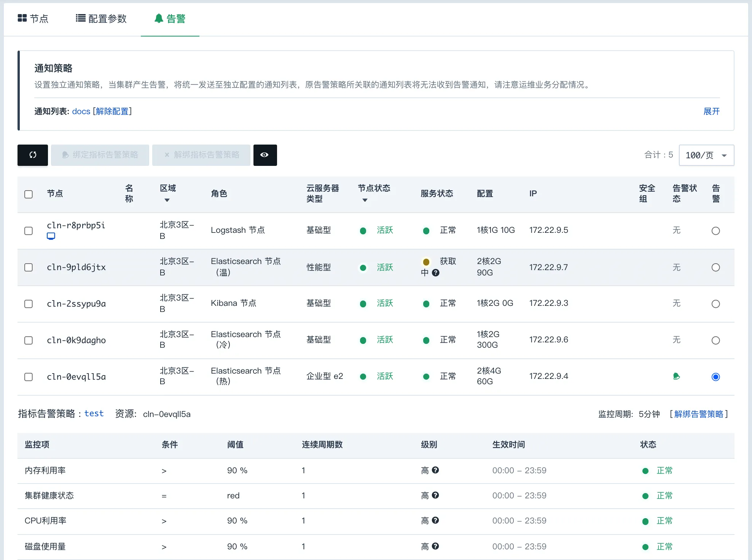Open node cln-0evqll5a details link
This screenshot has height=560, width=752.
point(76,377)
